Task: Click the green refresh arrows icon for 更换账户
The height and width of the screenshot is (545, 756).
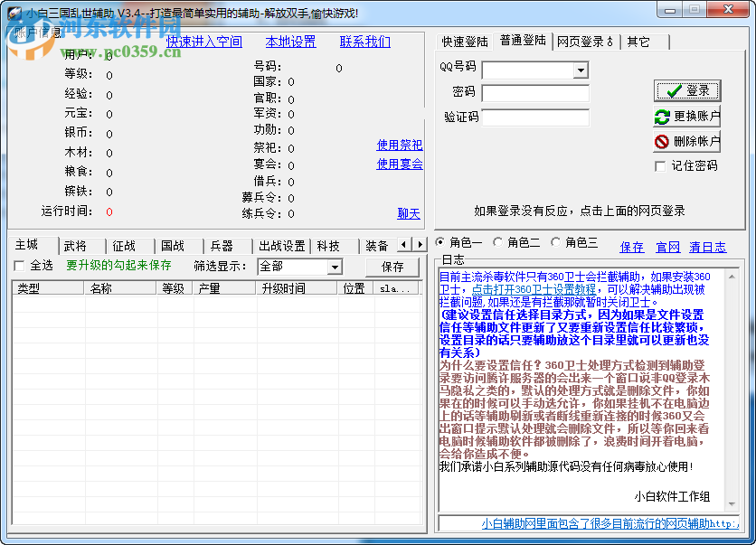Action: [x=662, y=116]
